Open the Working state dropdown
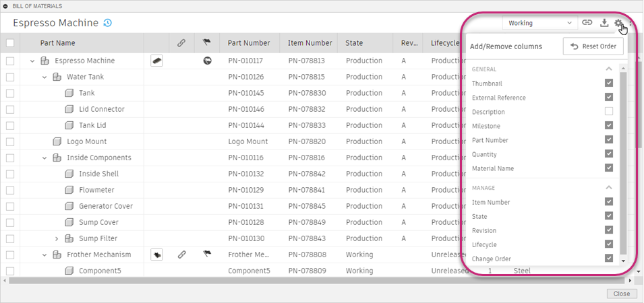The image size is (644, 303). [539, 23]
